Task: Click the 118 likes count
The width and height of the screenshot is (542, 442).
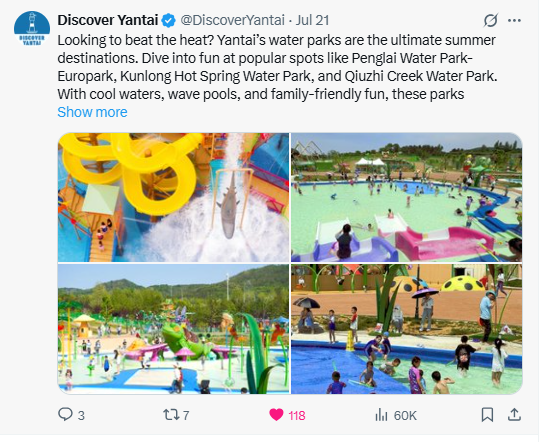Action: pos(297,415)
